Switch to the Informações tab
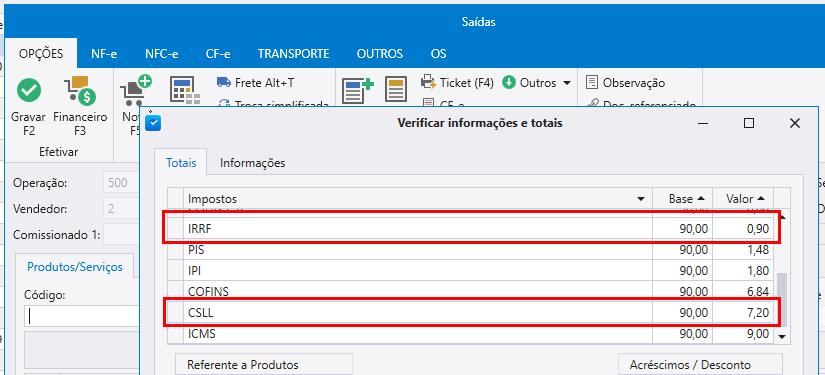This screenshot has height=375, width=825. (253, 163)
